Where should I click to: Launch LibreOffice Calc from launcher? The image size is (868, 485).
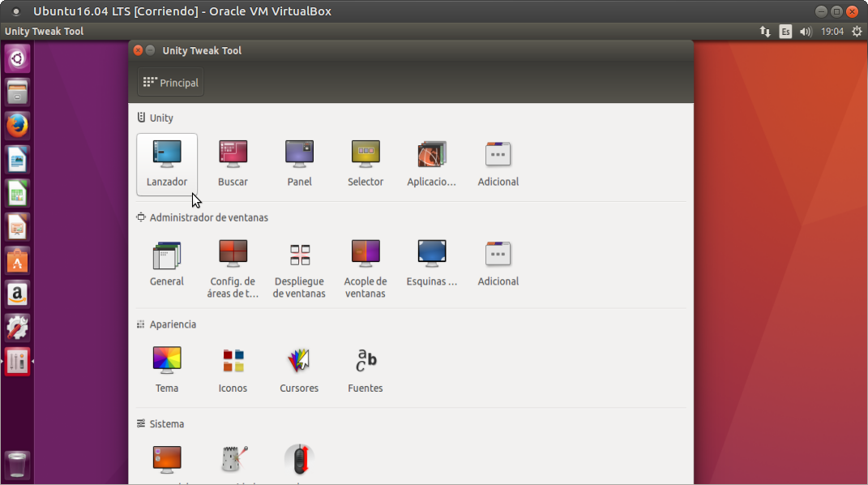pos(17,193)
